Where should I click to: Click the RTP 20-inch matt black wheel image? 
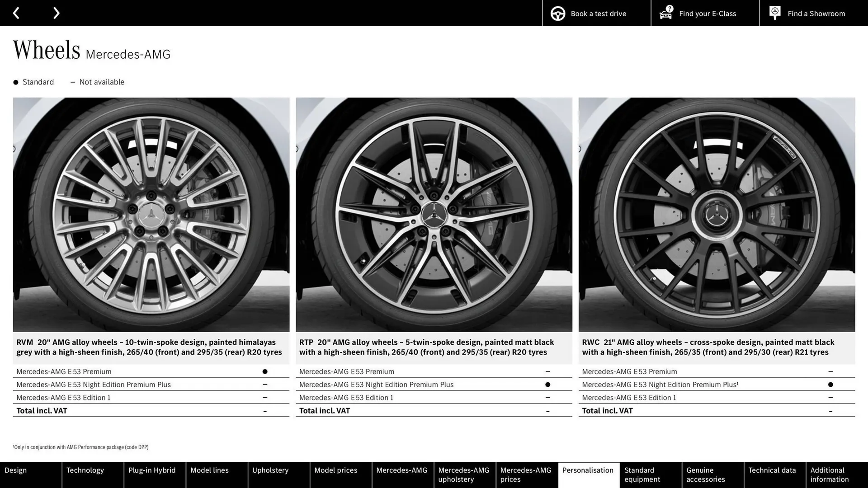pos(434,215)
